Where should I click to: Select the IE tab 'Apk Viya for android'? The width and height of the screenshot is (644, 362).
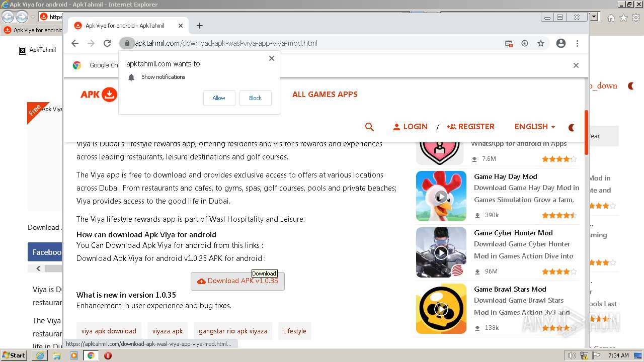point(33,30)
